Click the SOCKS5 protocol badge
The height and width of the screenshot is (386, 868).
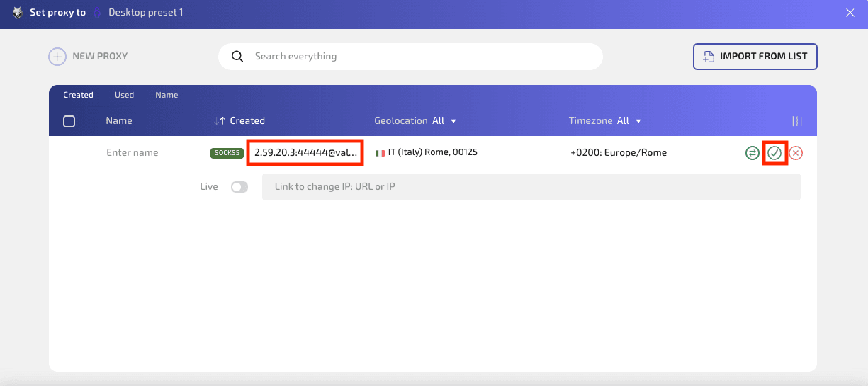(x=227, y=153)
